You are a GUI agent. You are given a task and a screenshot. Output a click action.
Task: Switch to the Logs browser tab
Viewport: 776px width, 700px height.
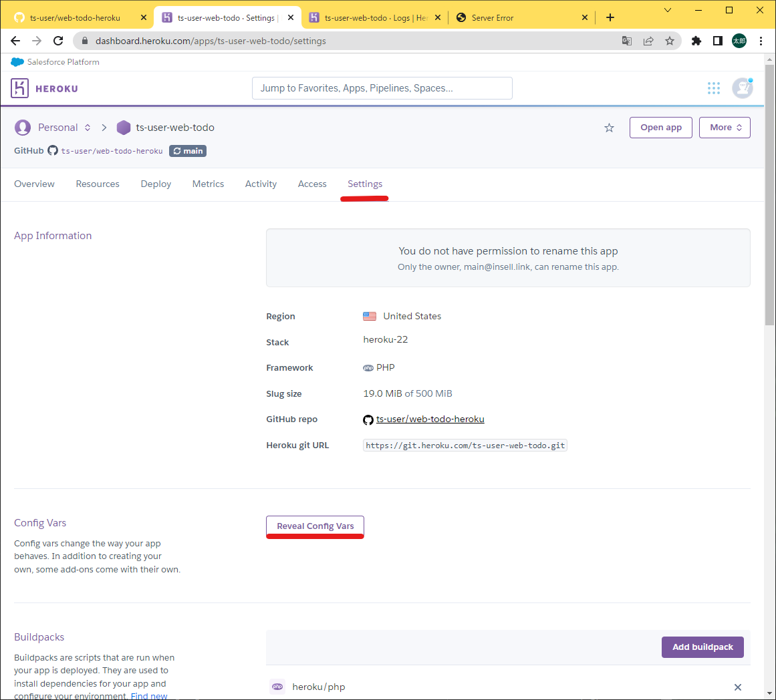point(375,17)
